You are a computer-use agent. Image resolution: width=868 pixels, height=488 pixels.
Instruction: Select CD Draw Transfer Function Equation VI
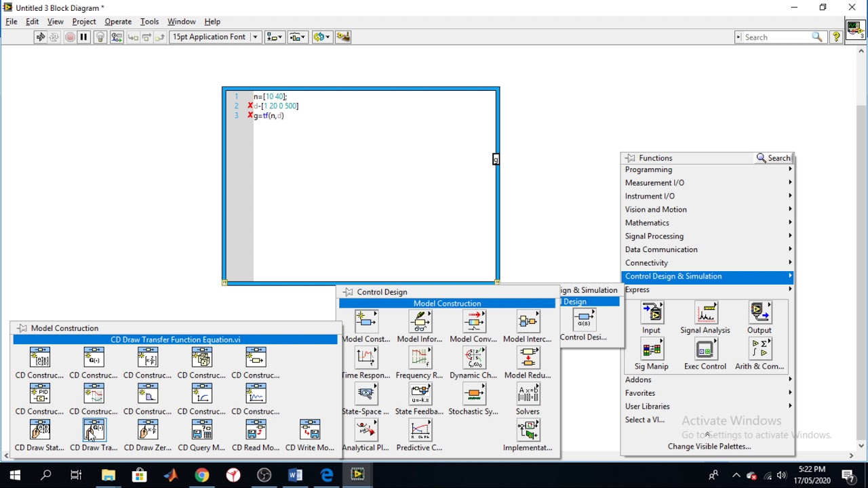coord(94,430)
